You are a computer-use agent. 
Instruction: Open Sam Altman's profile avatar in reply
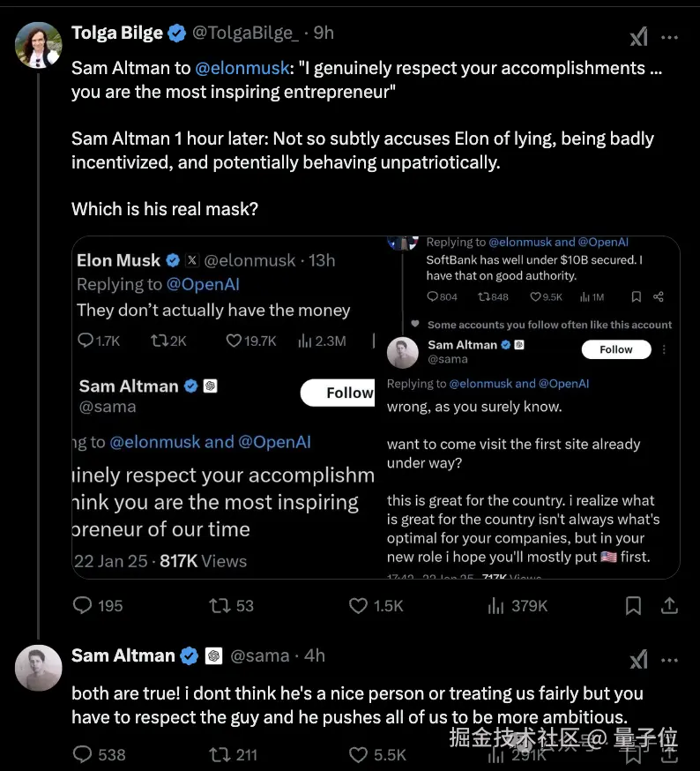point(39,668)
